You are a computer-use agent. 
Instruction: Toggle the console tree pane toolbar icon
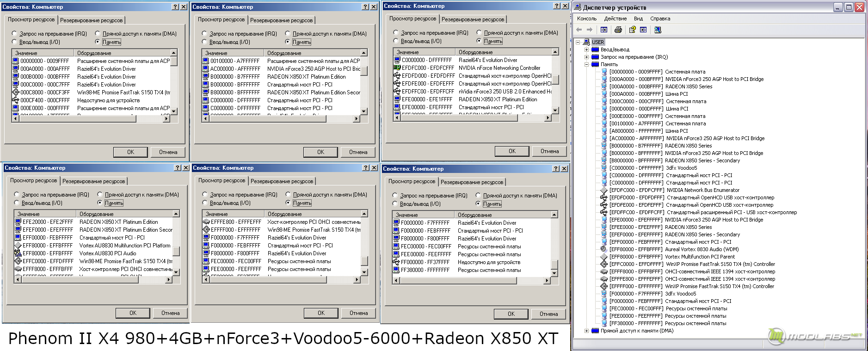(604, 30)
